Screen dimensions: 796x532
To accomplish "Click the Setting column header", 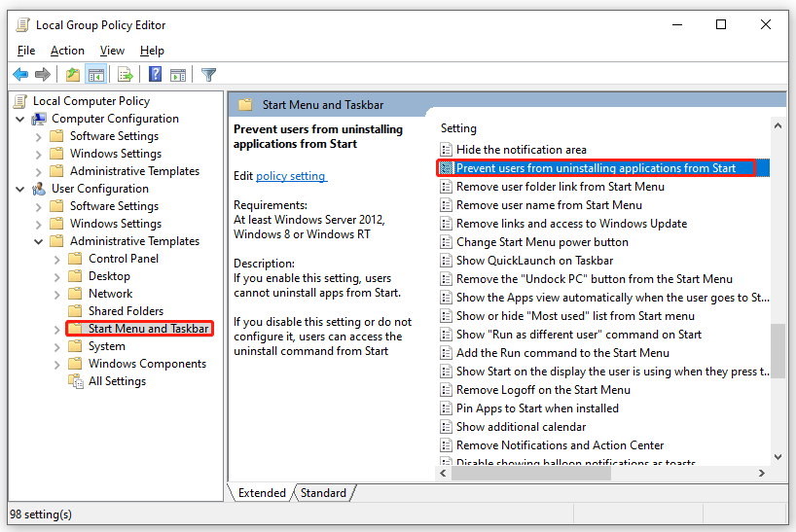I will (x=458, y=128).
